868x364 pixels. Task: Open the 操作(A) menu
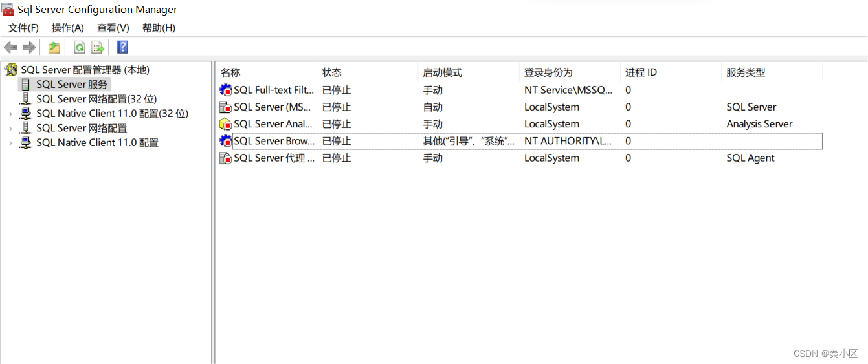click(68, 28)
